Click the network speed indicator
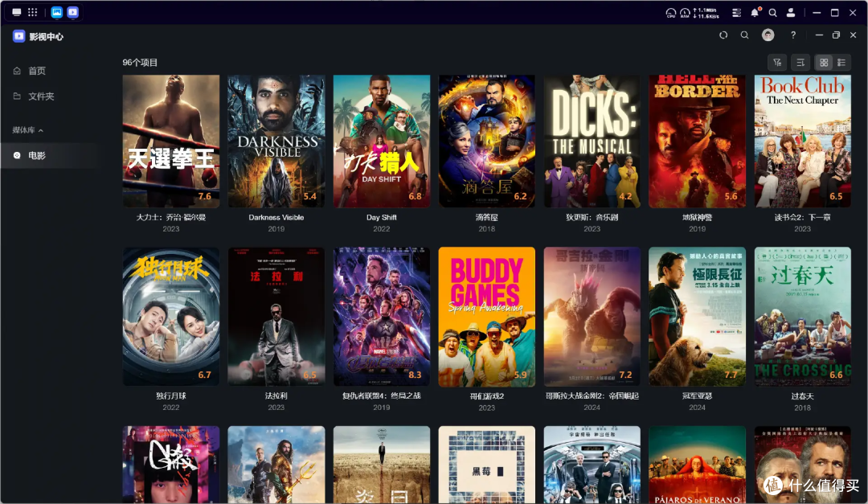 [x=706, y=13]
